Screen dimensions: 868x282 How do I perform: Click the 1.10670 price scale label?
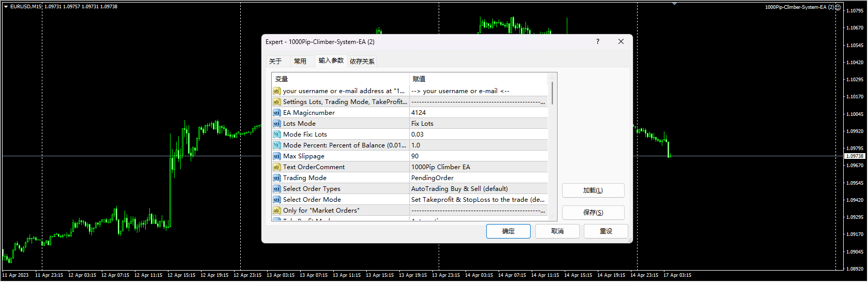(x=855, y=28)
